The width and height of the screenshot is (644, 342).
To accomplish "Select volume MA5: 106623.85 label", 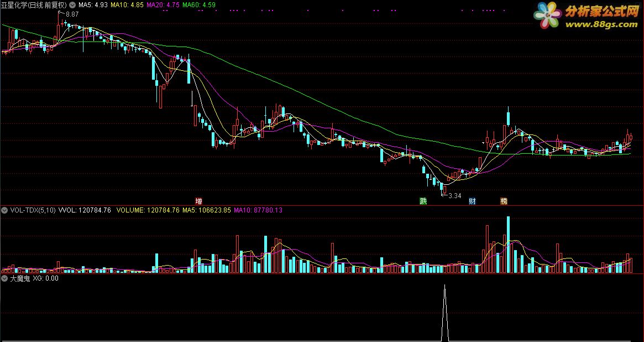I will point(207,210).
